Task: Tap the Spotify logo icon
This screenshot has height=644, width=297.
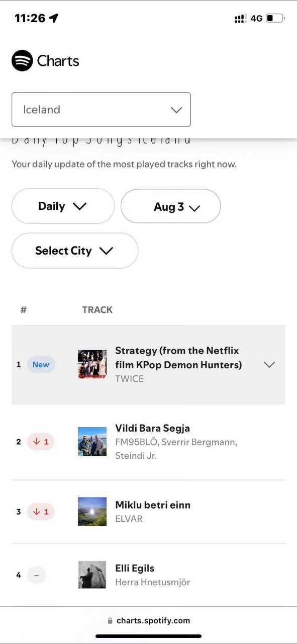Action: pos(22,61)
